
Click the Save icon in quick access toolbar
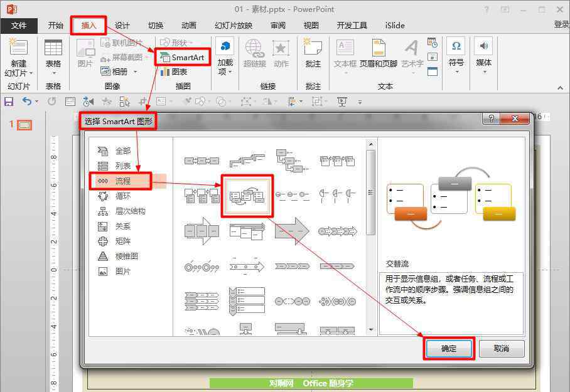(x=9, y=102)
